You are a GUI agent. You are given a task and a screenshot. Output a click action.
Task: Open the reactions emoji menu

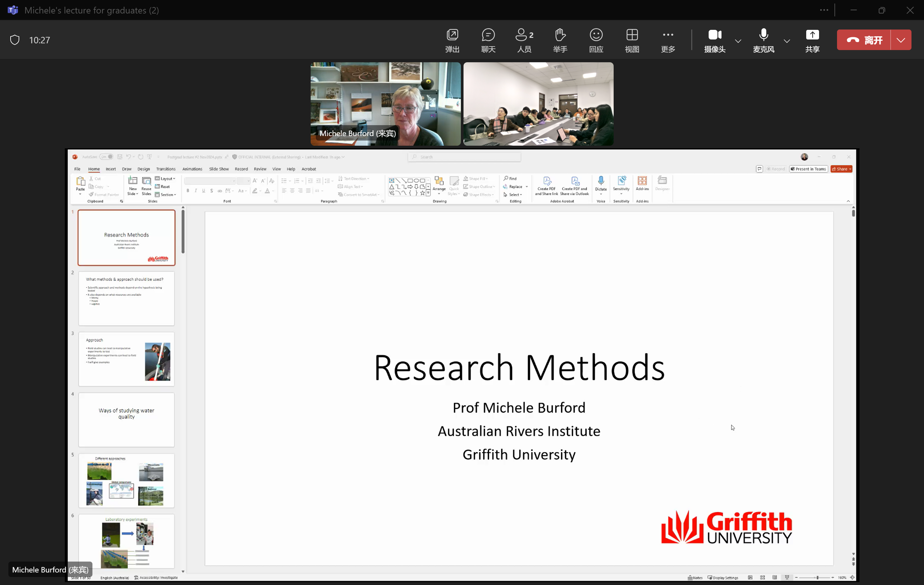596,40
